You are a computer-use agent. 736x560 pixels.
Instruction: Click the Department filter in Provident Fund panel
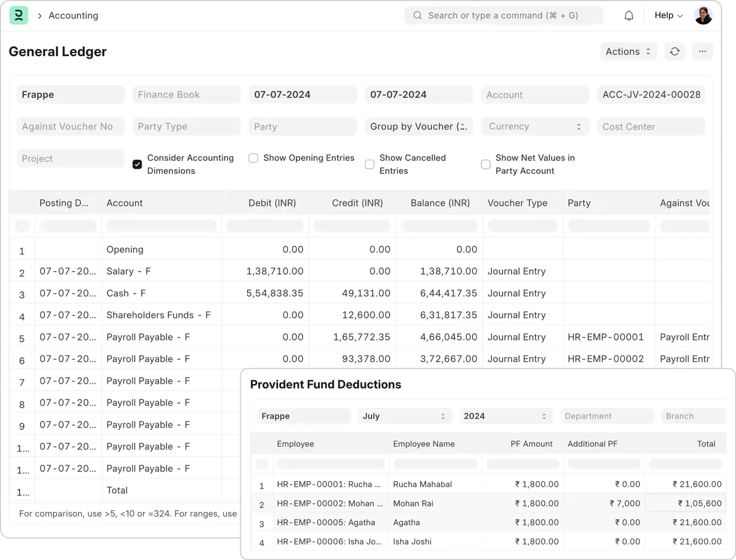tap(607, 416)
